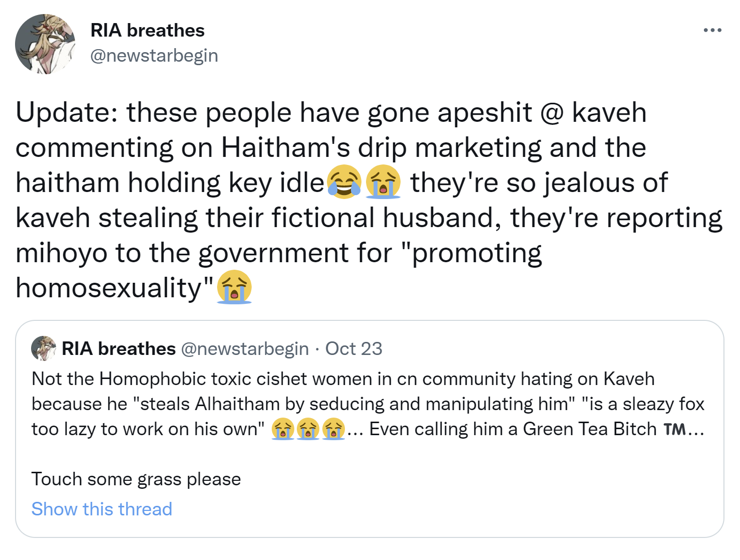Click the @newstarbegin handle under the top display name

[x=154, y=56]
